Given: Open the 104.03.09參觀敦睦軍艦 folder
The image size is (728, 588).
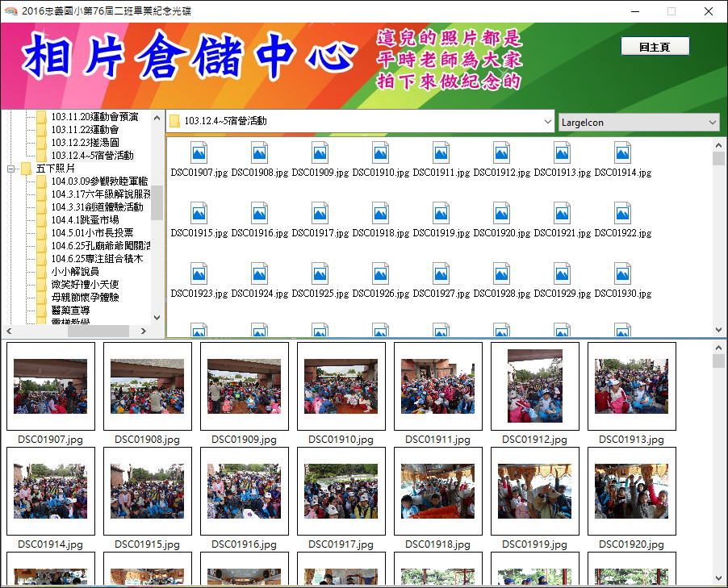Looking at the screenshot, I should [x=100, y=181].
